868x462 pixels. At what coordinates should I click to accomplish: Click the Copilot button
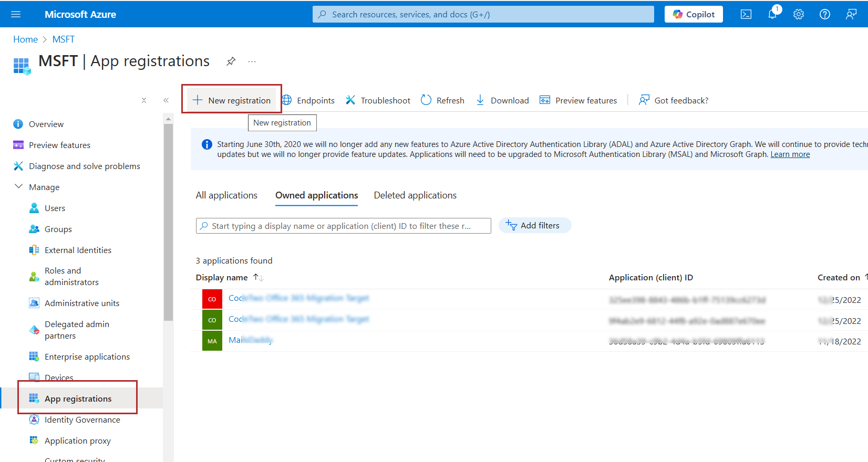694,14
